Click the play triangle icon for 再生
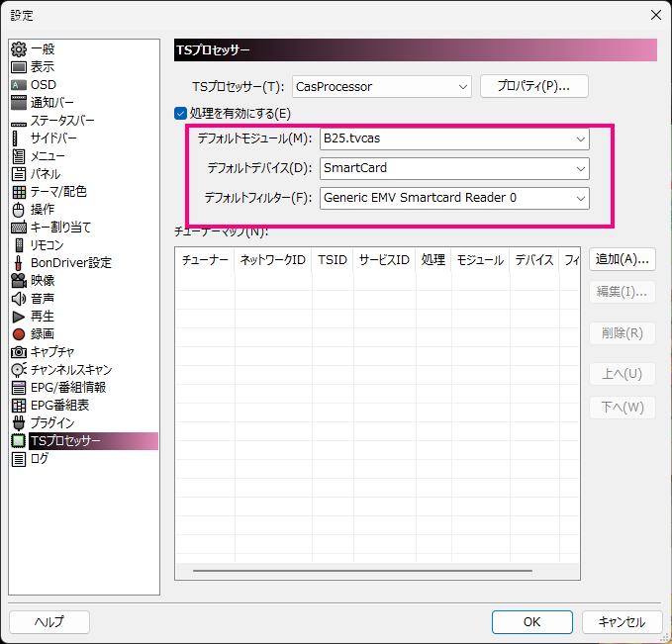The height and width of the screenshot is (644, 672). tap(19, 317)
